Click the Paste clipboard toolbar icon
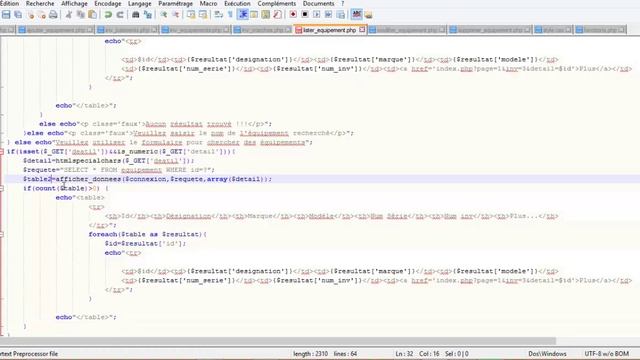Screen dimensions: 640x360 click(92, 15)
